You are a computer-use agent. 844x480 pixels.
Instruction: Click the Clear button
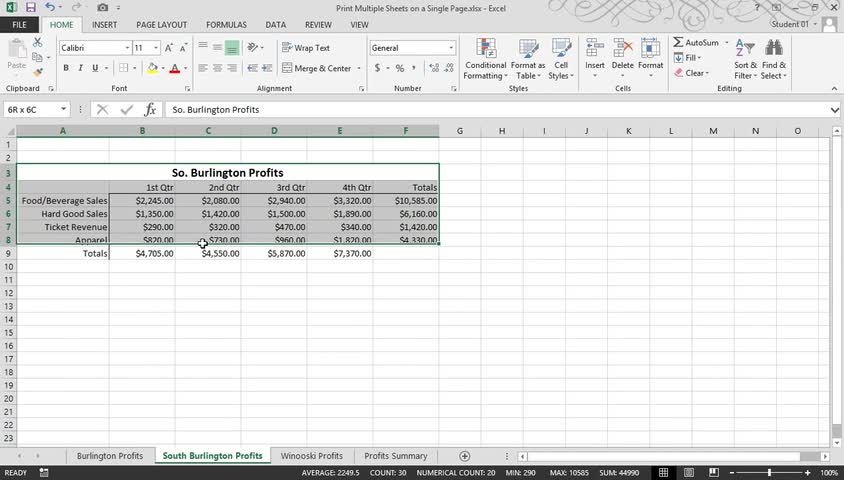pyautogui.click(x=692, y=73)
